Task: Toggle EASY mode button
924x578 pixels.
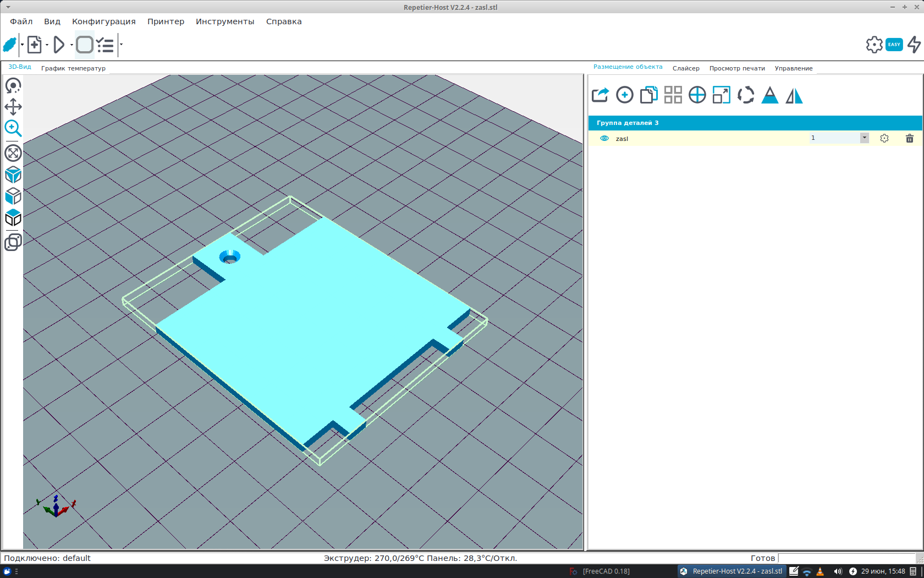Action: click(894, 45)
